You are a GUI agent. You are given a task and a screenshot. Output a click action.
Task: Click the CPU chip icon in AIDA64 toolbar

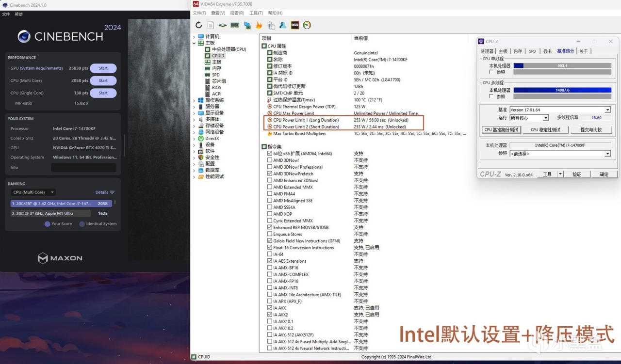(x=223, y=25)
